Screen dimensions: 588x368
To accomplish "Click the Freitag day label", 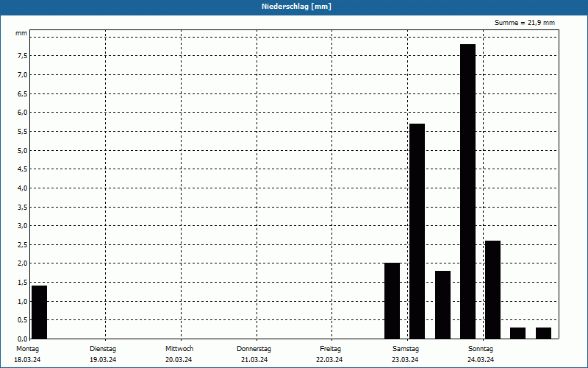I will [x=330, y=349].
